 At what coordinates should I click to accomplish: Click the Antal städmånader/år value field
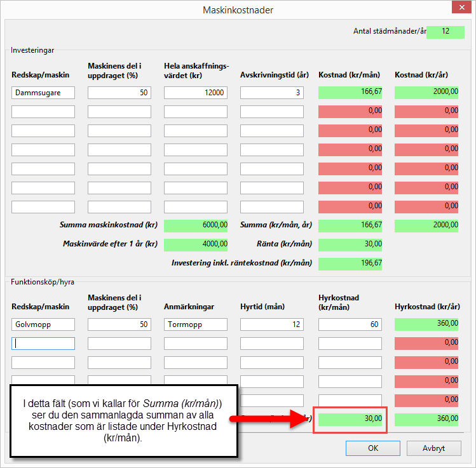click(445, 32)
